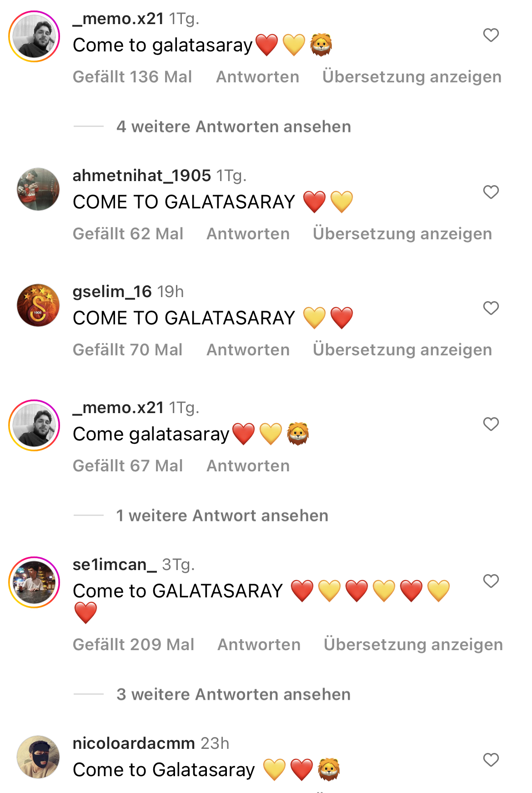Tap the heart on gselim_16's comment
The width and height of the screenshot is (532, 793).
(491, 308)
